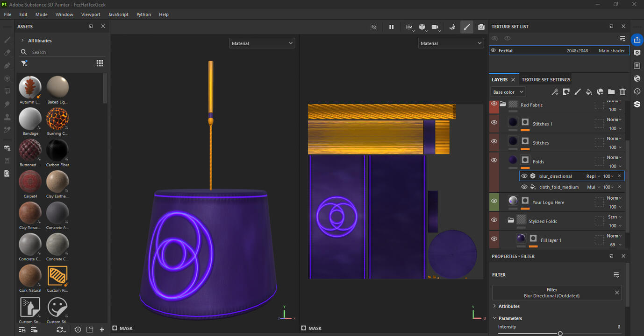The height and width of the screenshot is (336, 644).
Task: Expand the All libraries section
Action: [x=22, y=41]
